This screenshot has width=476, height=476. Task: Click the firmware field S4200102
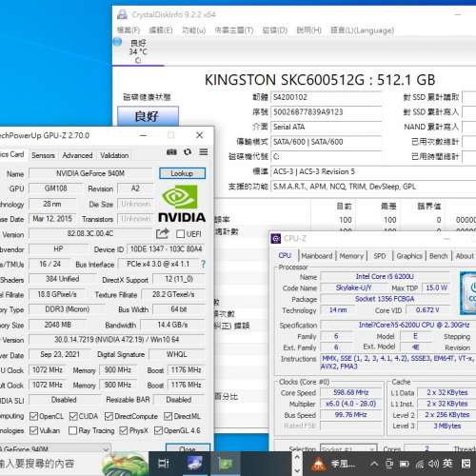[326, 97]
